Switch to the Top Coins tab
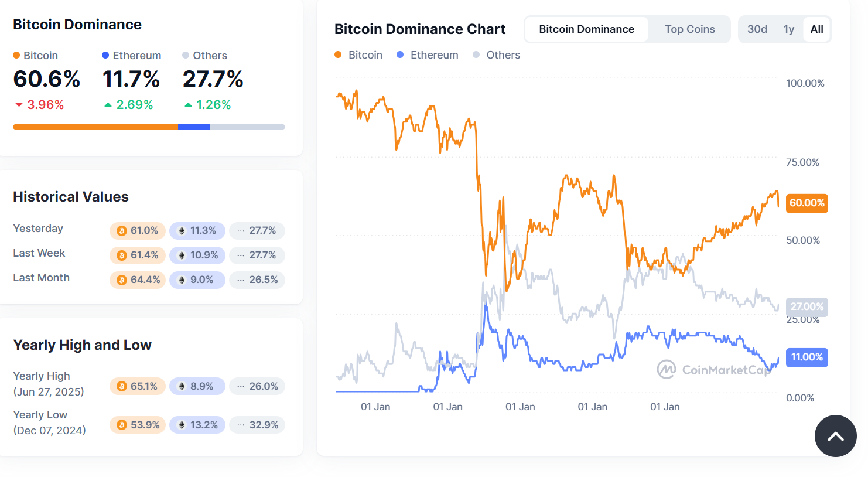 tap(689, 29)
